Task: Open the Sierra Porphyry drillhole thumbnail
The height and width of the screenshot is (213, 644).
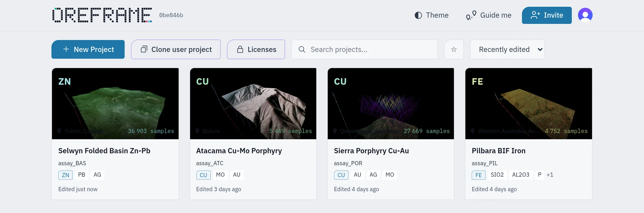Action: [391, 103]
